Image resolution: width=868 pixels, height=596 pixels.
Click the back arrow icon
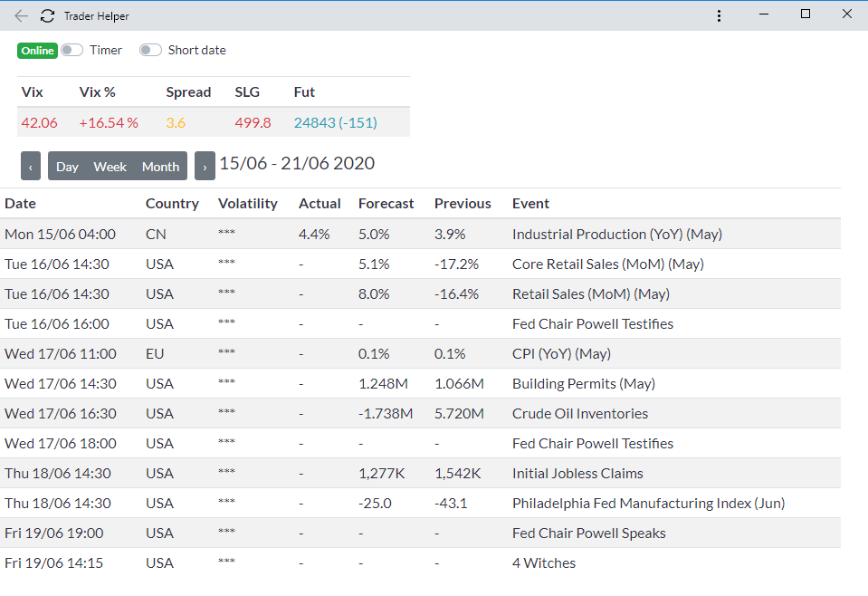click(21, 15)
